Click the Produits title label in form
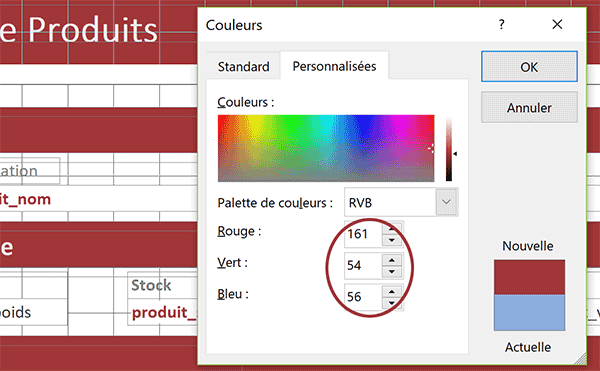 pos(93,30)
